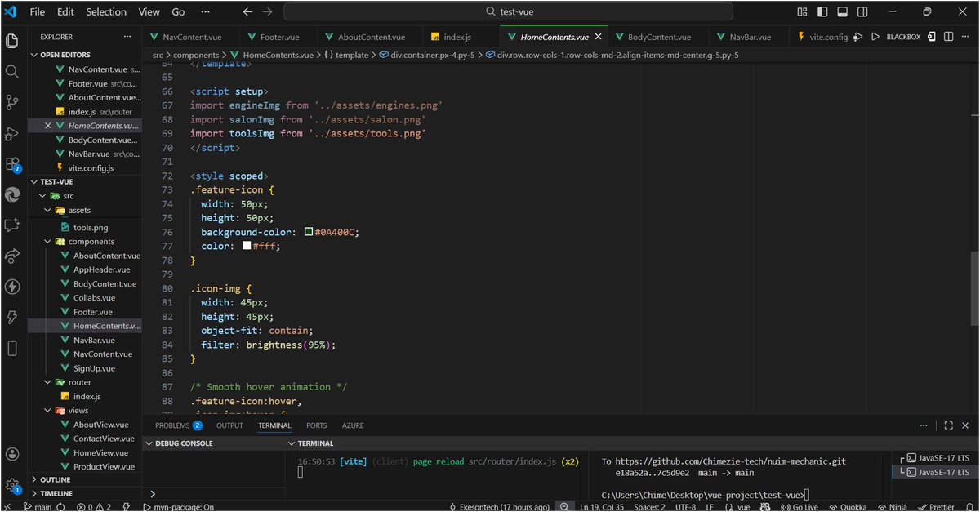Open Extensions view showing 7 updates badge
Screen dimensions: 980x512
click(x=12, y=163)
